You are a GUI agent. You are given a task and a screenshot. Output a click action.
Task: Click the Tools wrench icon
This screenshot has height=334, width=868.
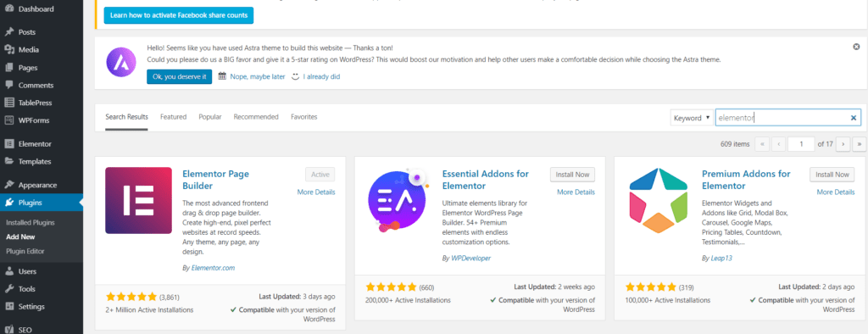pos(9,288)
